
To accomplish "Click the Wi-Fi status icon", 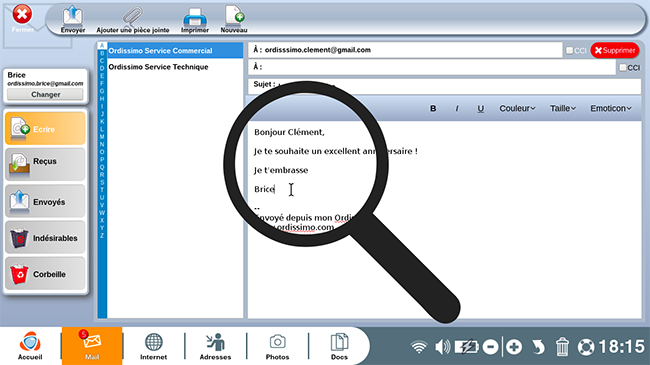I will pyautogui.click(x=419, y=347).
